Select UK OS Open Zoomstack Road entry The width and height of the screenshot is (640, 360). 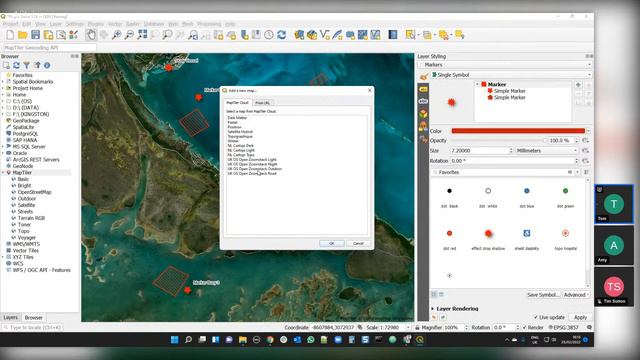pyautogui.click(x=252, y=173)
